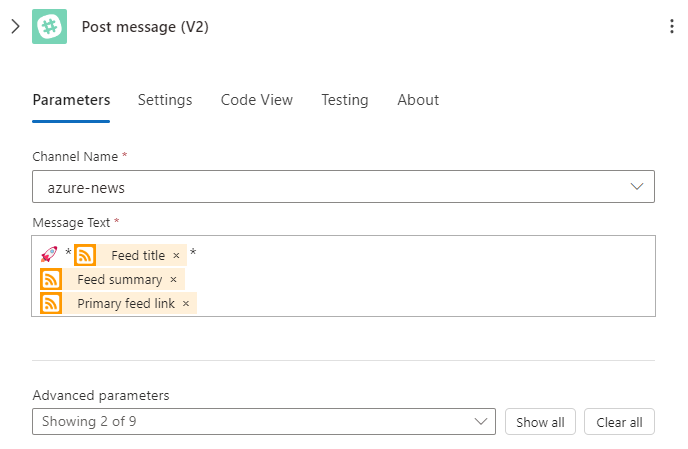Switch to the Settings tab
Screen dimensions: 688x449
pyautogui.click(x=165, y=100)
